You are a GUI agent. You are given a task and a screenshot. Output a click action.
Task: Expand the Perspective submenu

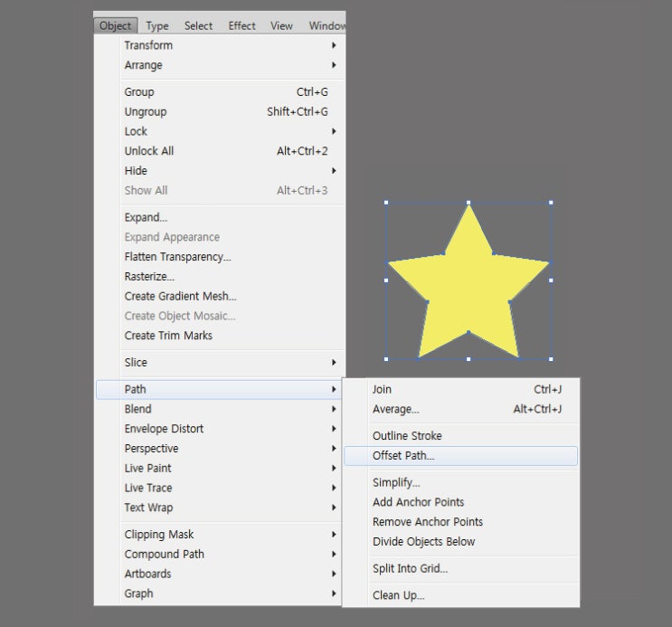point(219,449)
